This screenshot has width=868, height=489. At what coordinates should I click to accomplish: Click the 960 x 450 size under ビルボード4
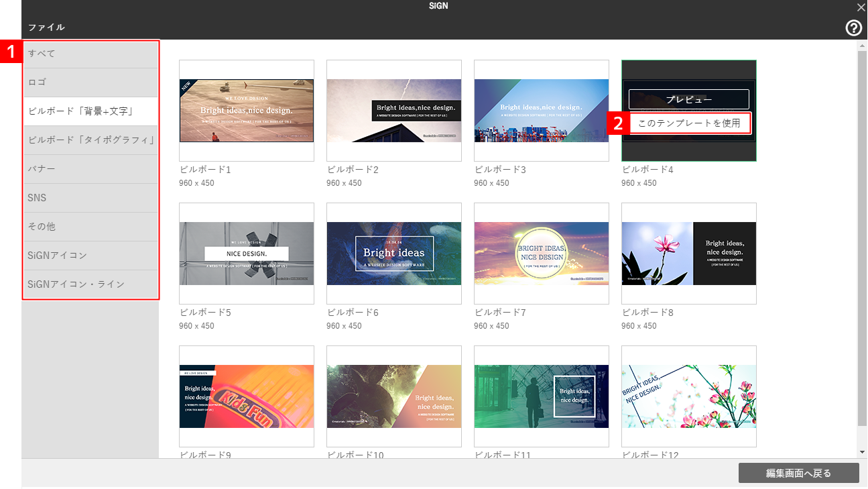click(x=639, y=183)
